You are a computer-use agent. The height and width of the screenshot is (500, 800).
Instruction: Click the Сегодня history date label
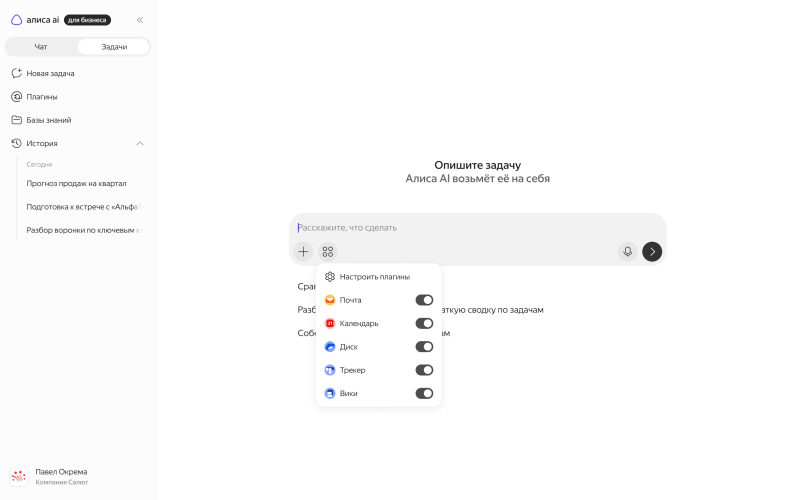tap(39, 164)
